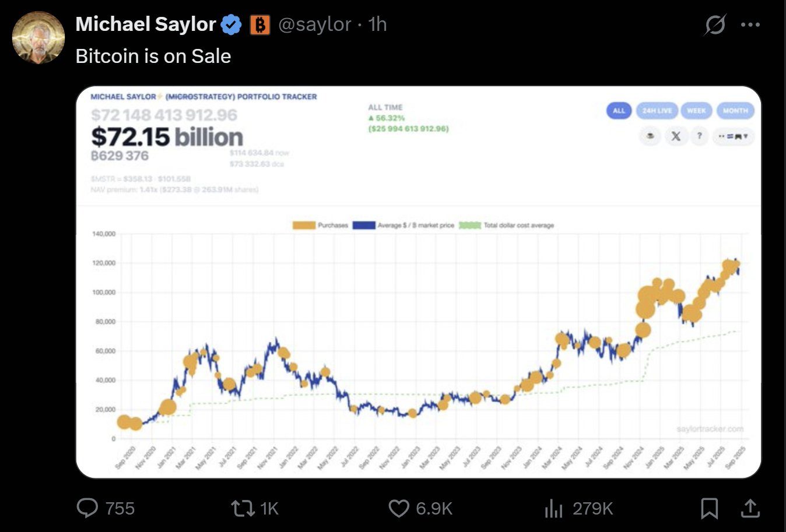This screenshot has height=532, width=786.
Task: Click the X logo icon on the portfolio tracker
Action: (x=676, y=136)
